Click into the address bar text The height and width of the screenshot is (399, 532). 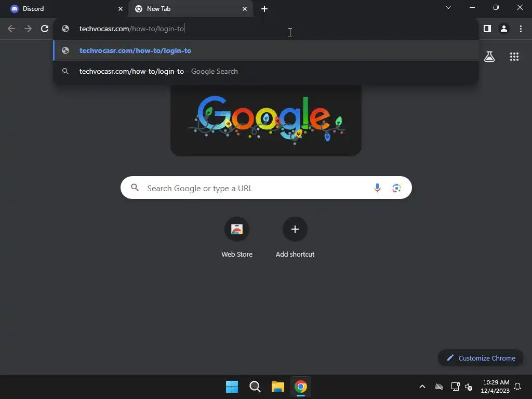[131, 29]
